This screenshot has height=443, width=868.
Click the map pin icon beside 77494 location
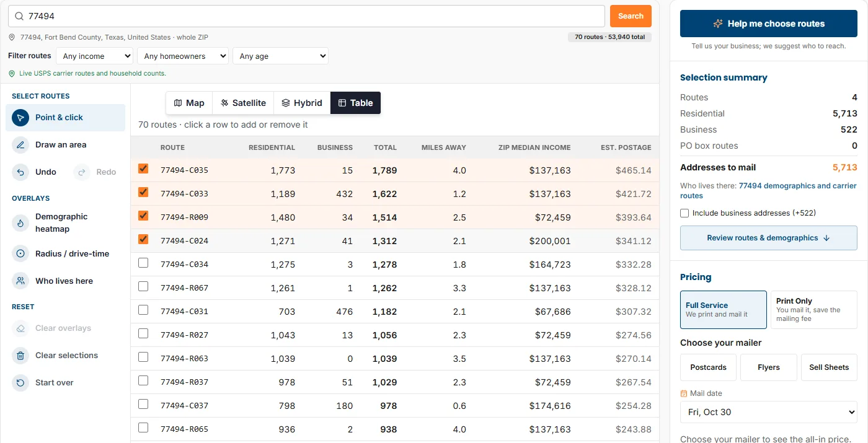[12, 37]
